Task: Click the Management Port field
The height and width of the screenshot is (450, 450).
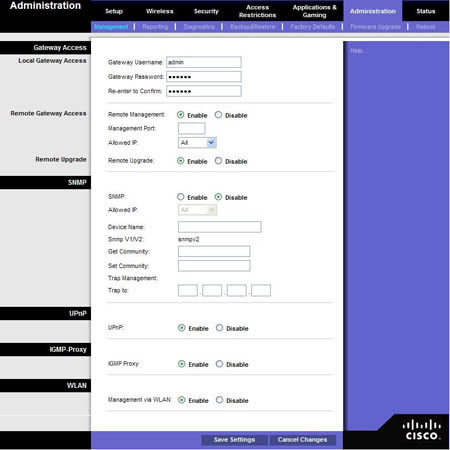Action: tap(192, 128)
